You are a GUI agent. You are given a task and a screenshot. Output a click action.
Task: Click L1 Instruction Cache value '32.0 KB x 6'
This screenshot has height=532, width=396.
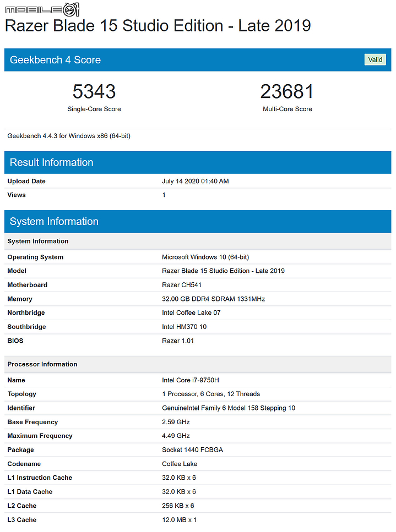179,478
